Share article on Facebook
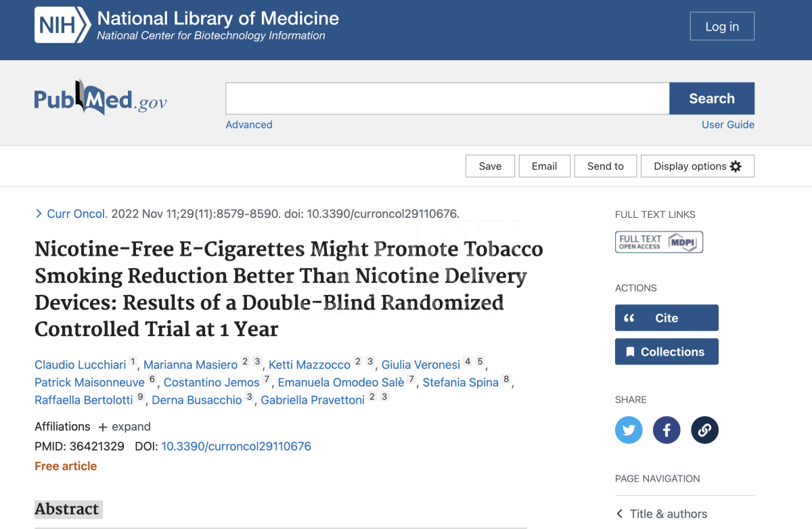 click(x=667, y=430)
